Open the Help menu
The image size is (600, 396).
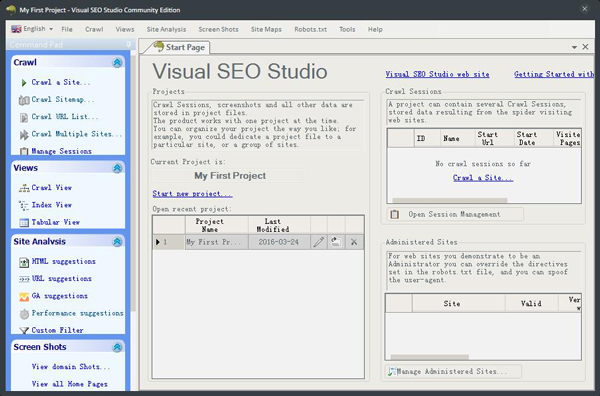(x=375, y=29)
